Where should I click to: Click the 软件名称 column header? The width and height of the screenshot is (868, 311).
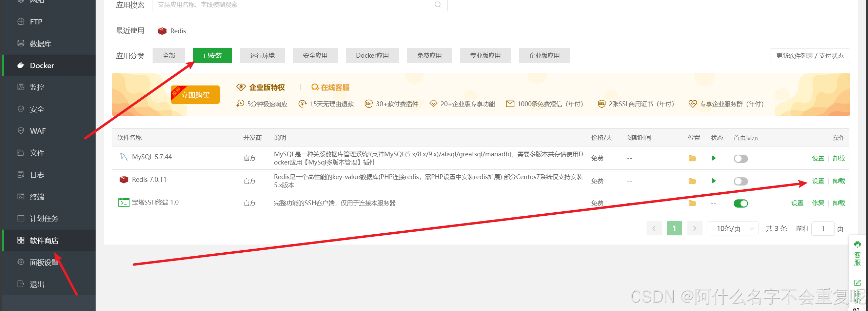tap(130, 138)
